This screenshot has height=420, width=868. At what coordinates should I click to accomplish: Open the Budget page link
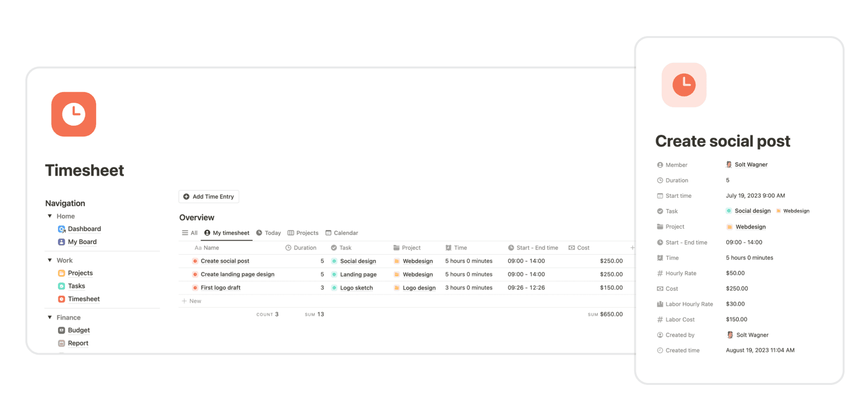[x=79, y=330]
